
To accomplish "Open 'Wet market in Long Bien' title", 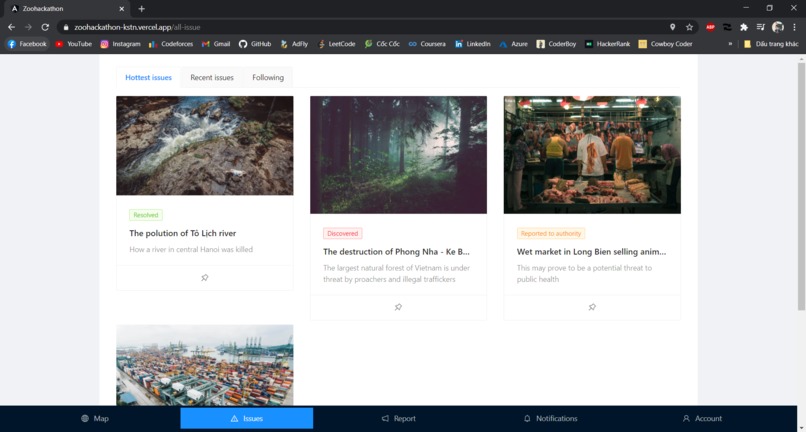I will tap(591, 252).
